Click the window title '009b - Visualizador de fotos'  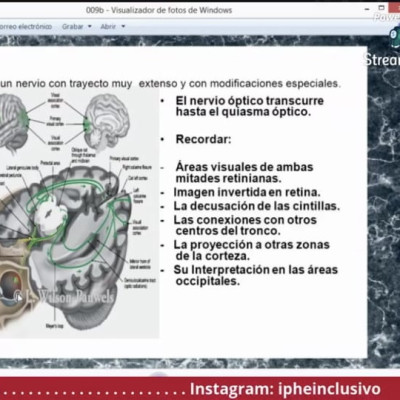[x=159, y=10]
